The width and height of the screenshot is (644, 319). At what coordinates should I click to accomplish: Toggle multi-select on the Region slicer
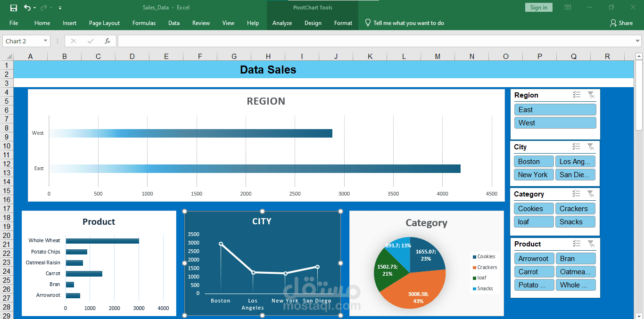(x=577, y=95)
